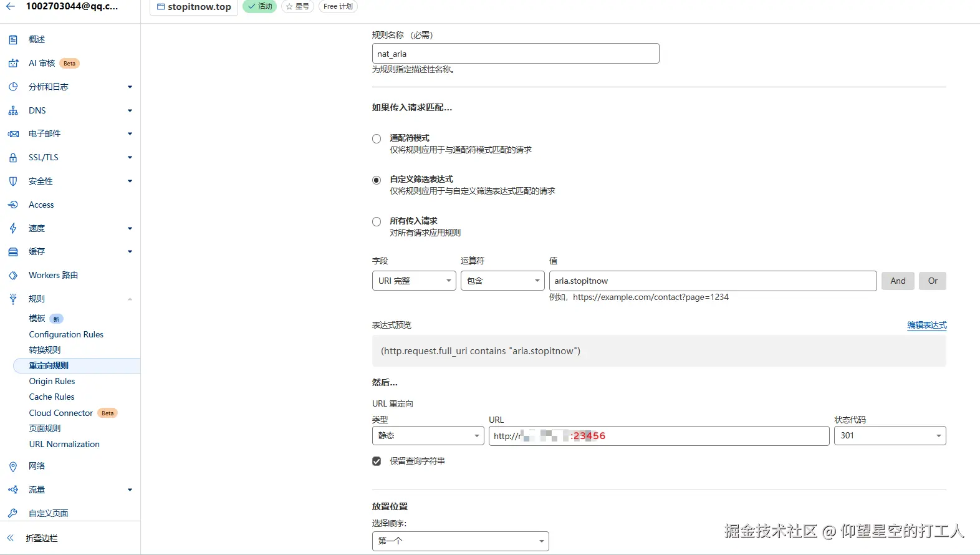Click the And condition button
Viewport: 980px width, 555px height.
pyautogui.click(x=898, y=281)
